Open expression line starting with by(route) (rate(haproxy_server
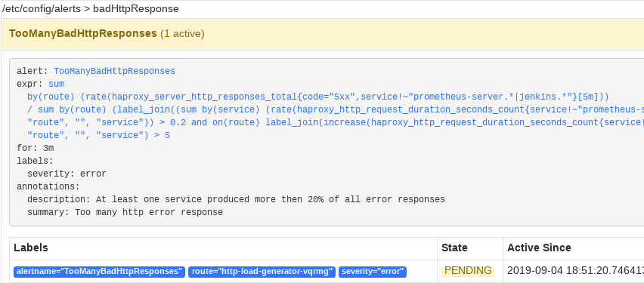The image size is (644, 283). (x=318, y=97)
